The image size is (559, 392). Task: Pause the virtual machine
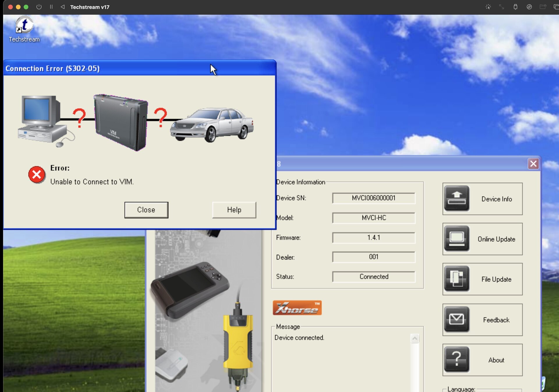coord(51,7)
